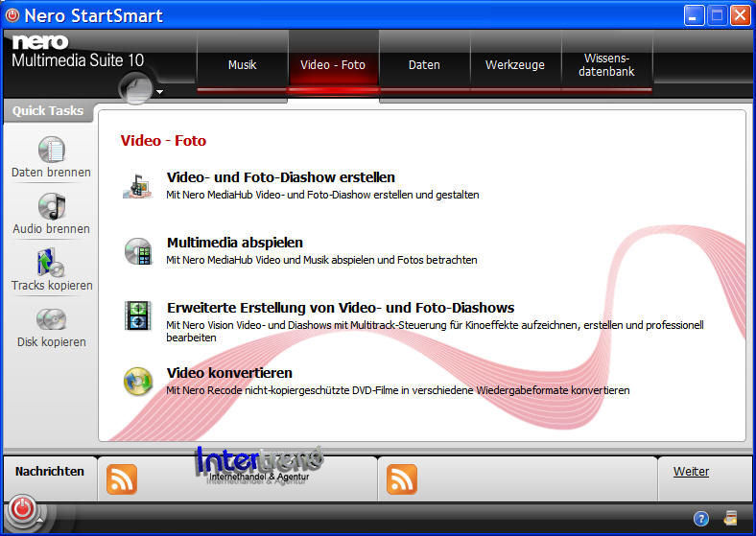Switch to the Musik tab
This screenshot has height=536, width=756.
(x=242, y=64)
